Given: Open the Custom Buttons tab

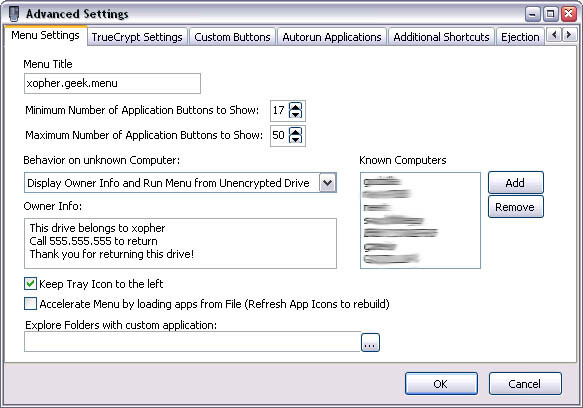Looking at the screenshot, I should pos(232,37).
